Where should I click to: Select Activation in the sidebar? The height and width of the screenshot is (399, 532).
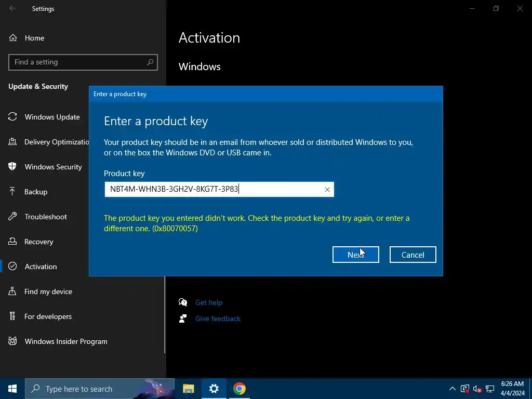coord(41,267)
